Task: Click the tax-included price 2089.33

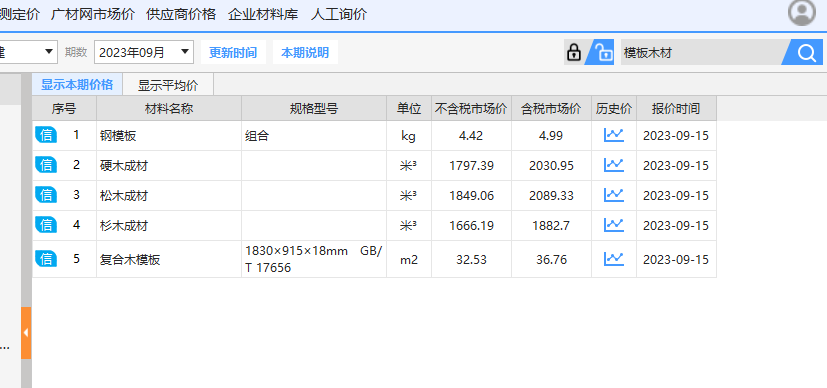Action: [551, 196]
